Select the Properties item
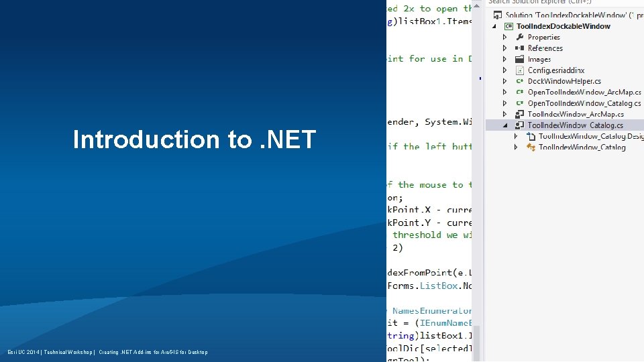Viewport: 644px width, 362px height. pos(544,38)
